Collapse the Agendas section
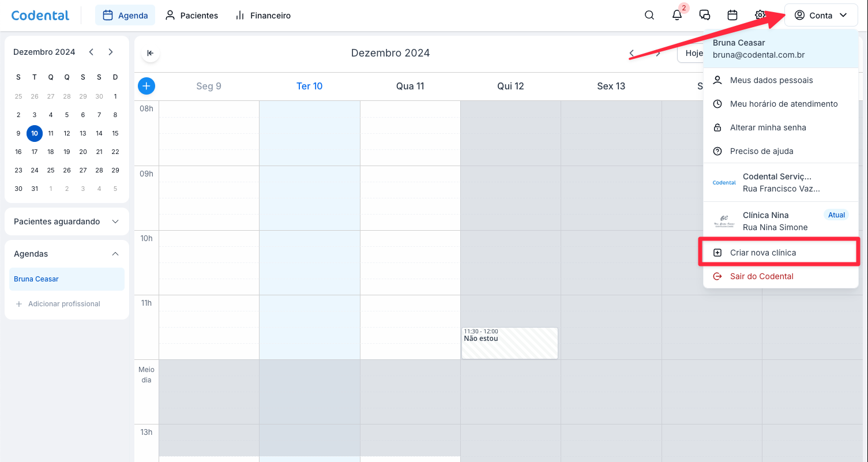The width and height of the screenshot is (868, 462). click(x=115, y=254)
